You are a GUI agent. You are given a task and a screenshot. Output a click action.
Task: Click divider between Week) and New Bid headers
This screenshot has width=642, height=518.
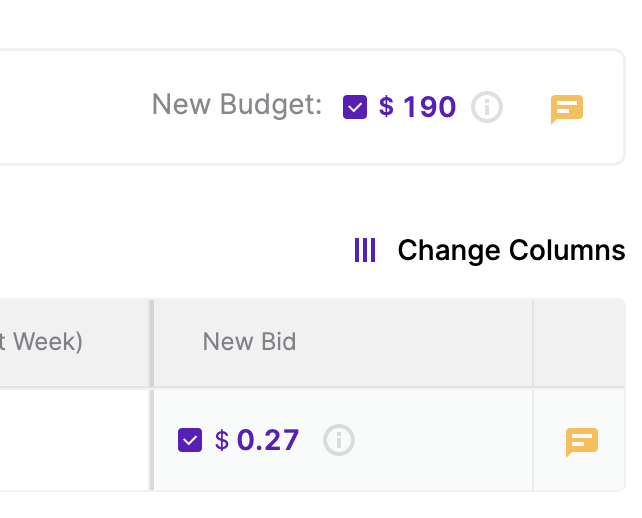pyautogui.click(x=151, y=343)
